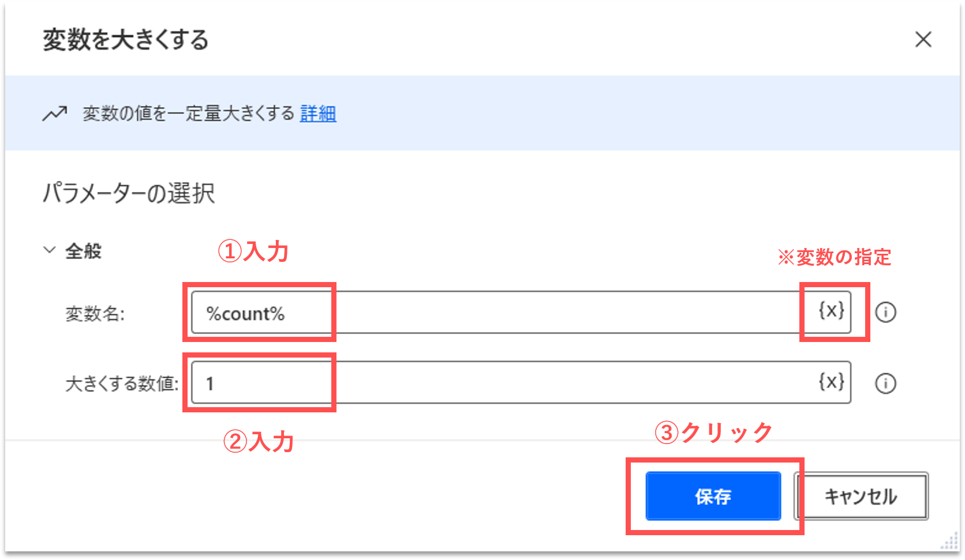
Task: Show info icon for 変数名
Action: click(885, 313)
